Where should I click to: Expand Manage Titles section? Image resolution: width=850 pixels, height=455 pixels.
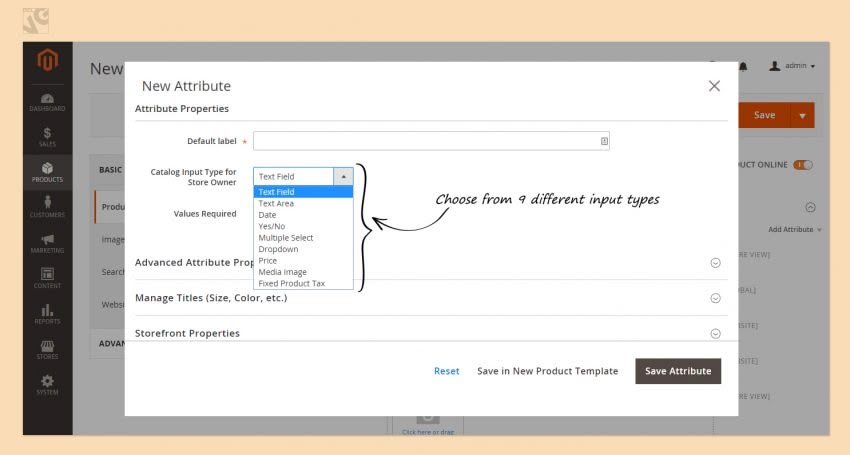point(716,298)
